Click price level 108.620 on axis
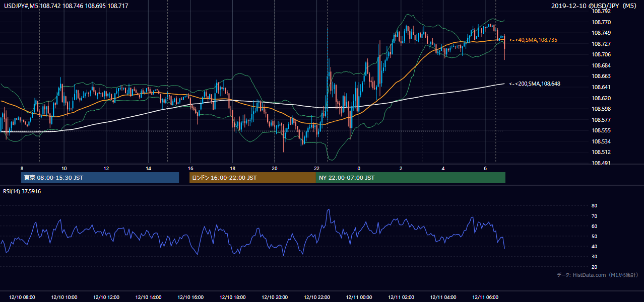This screenshot has width=644, height=302. [x=601, y=98]
